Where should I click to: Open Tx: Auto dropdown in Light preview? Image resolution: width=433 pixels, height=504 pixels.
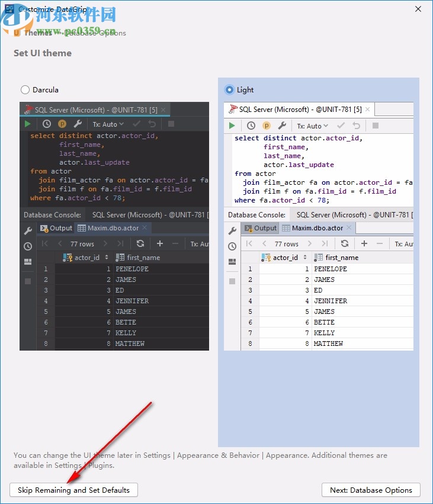click(x=312, y=126)
